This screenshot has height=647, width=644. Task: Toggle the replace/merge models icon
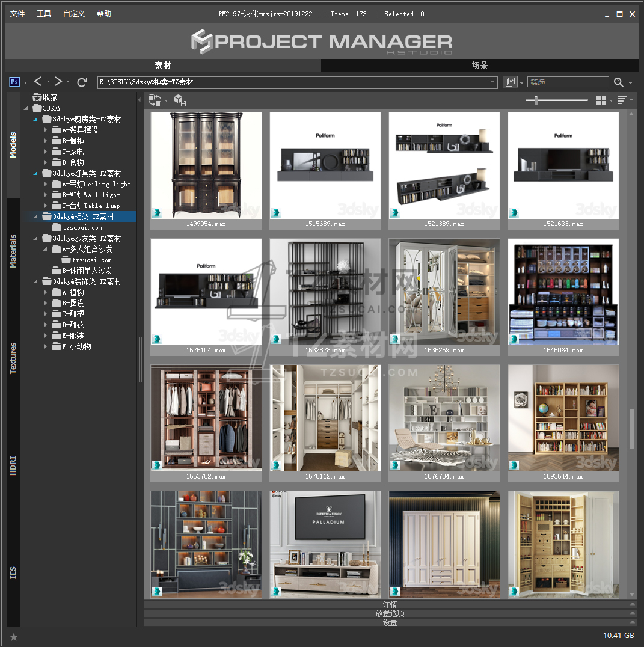(x=155, y=100)
